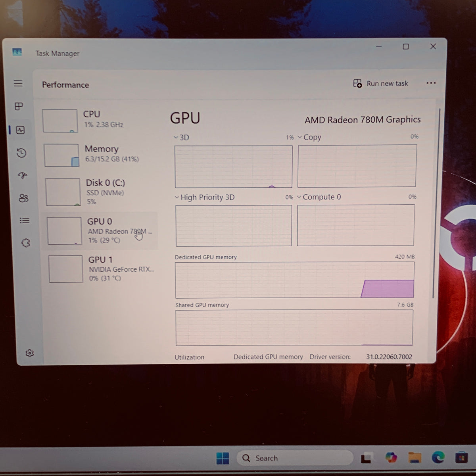
Task: Open File Explorer from the taskbar
Action: (x=415, y=457)
